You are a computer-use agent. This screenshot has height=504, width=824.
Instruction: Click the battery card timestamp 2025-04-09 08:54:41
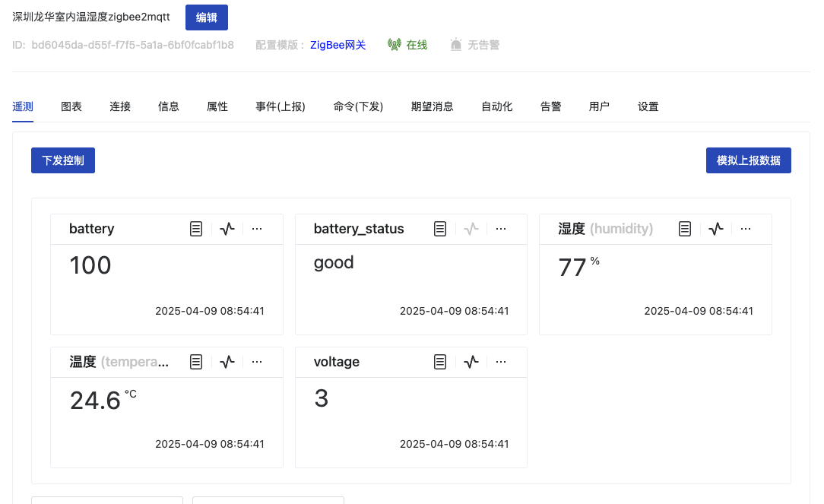(x=210, y=311)
